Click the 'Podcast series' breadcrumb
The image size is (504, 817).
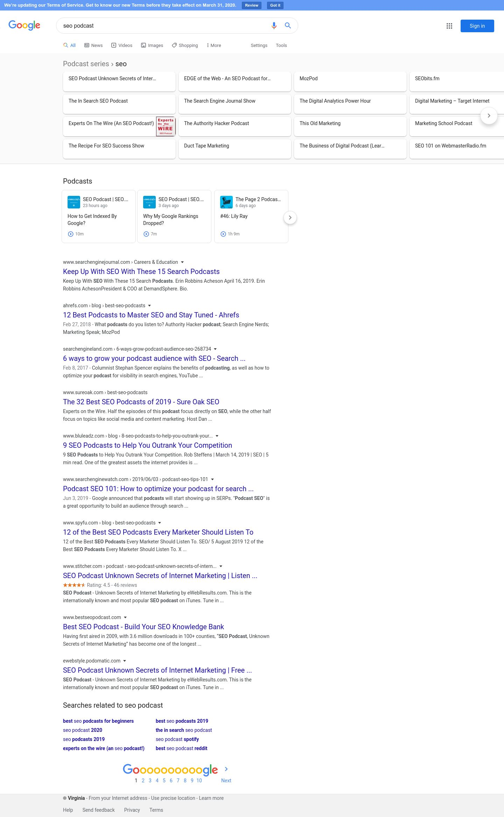(x=86, y=64)
